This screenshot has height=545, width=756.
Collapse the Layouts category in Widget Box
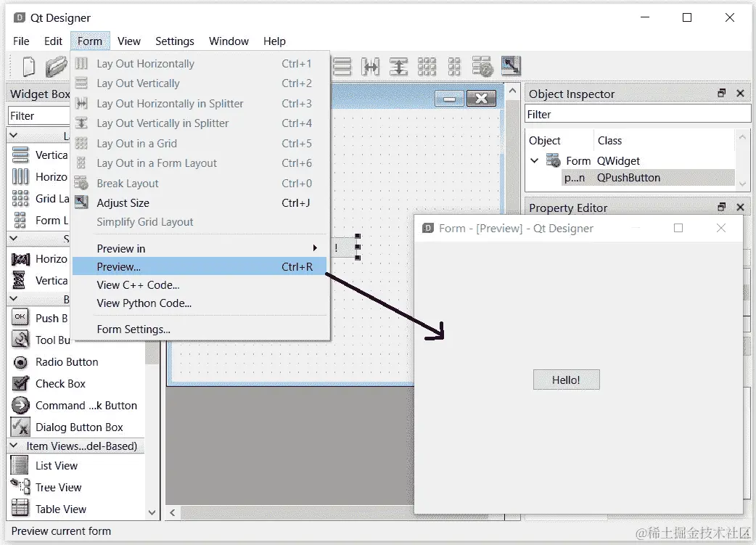tap(14, 136)
